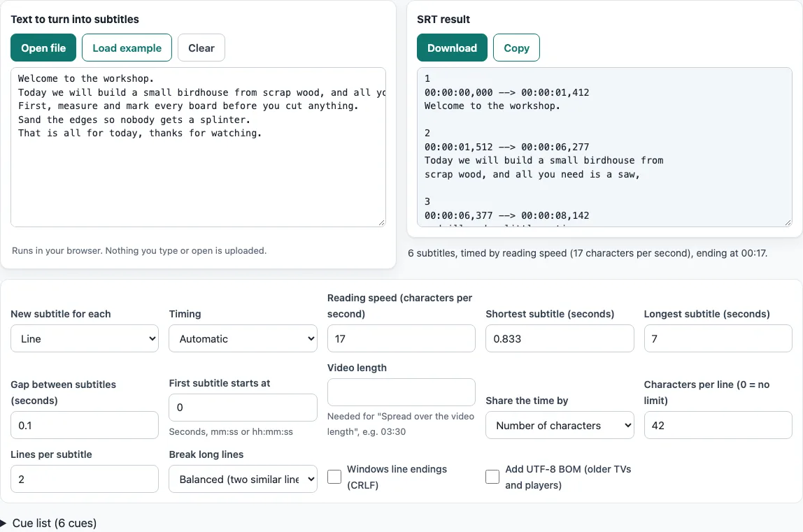The width and height of the screenshot is (803, 532).
Task: Click the '6 subtitles, timed by reading speed' status text
Action: point(588,253)
